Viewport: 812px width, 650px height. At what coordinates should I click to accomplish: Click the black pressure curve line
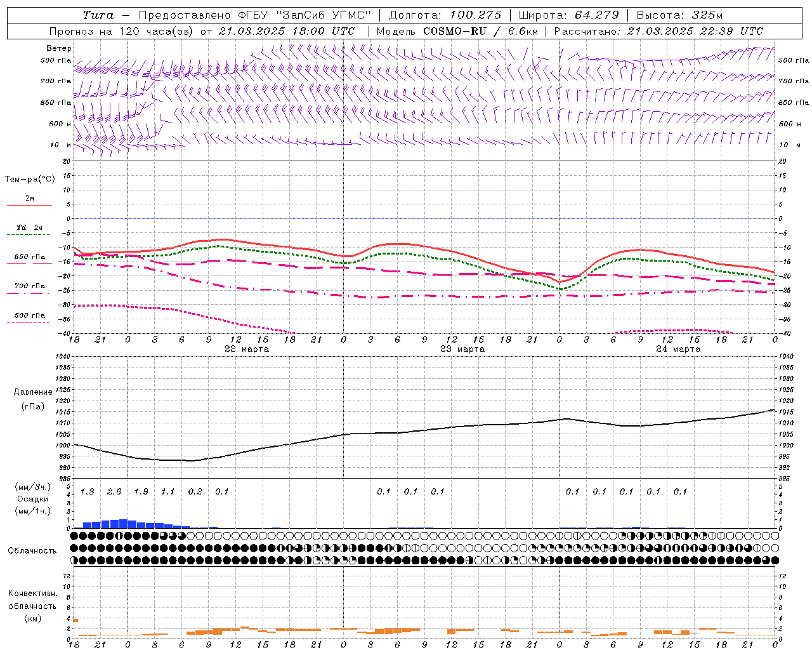point(425,430)
